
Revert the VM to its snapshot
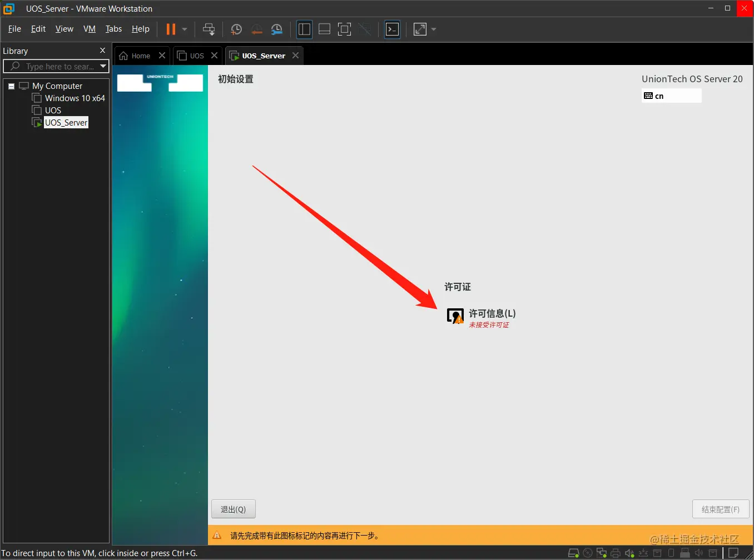point(256,29)
